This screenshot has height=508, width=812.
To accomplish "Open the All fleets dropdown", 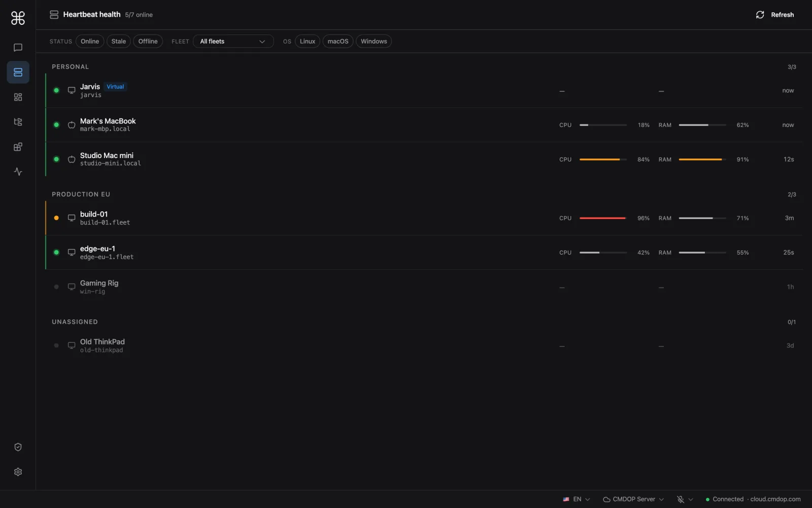I will pyautogui.click(x=233, y=41).
